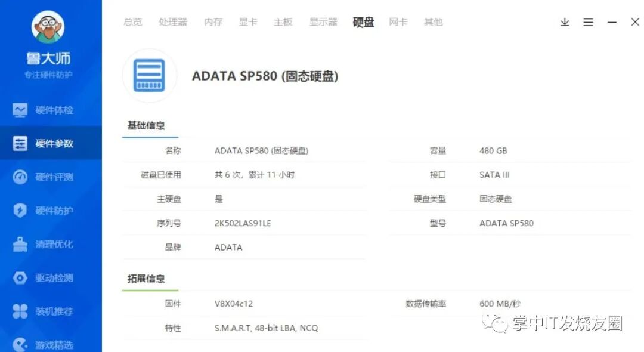Click the 硬件参数 sliders icon

[20, 143]
